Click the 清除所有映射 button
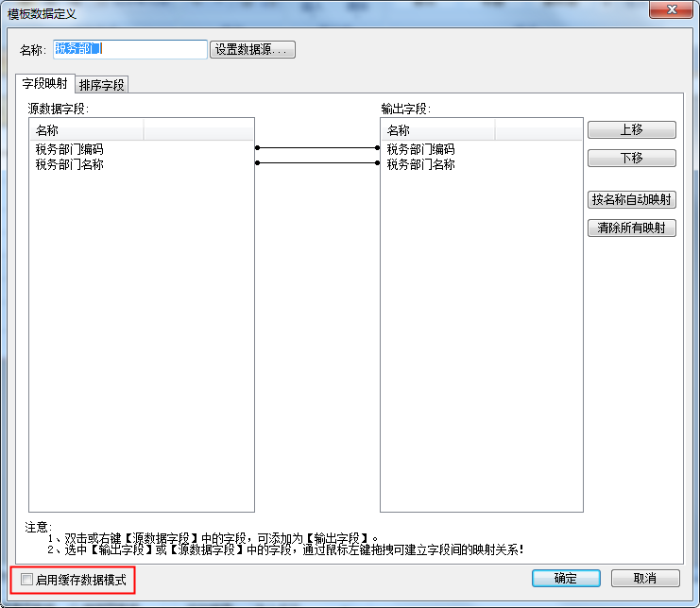Image resolution: width=700 pixels, height=608 pixels. point(632,228)
